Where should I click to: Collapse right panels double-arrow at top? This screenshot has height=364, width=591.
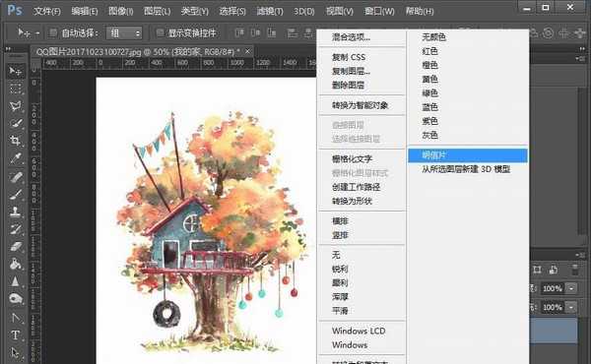click(x=583, y=49)
